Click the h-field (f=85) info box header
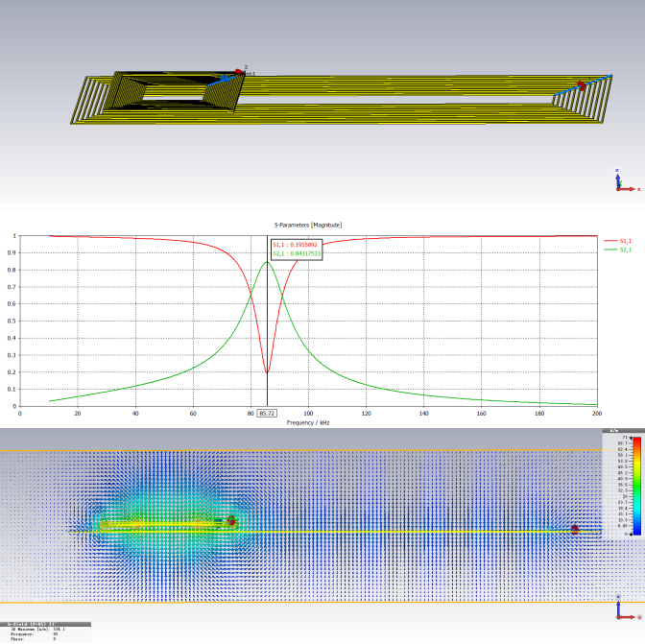645x644 pixels. (x=45, y=624)
